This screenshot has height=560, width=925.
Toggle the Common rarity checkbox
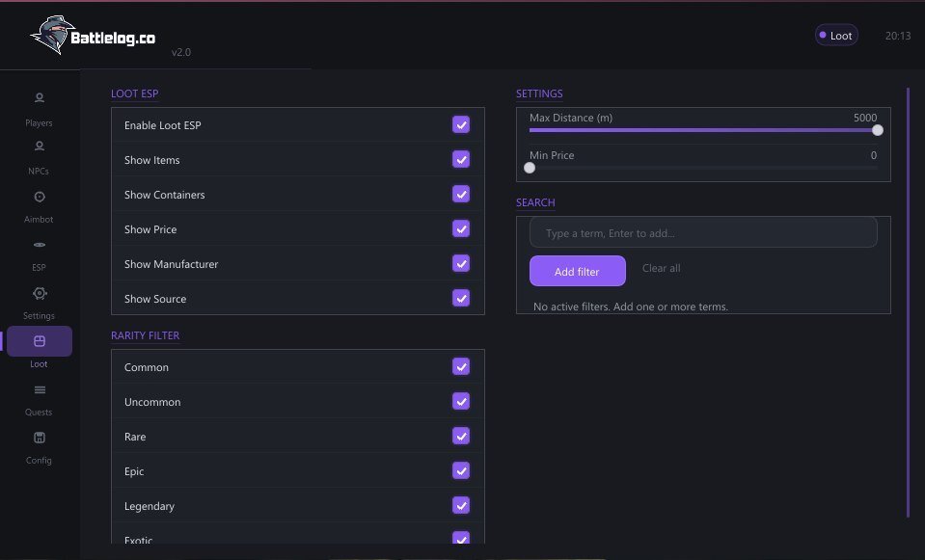coord(461,366)
